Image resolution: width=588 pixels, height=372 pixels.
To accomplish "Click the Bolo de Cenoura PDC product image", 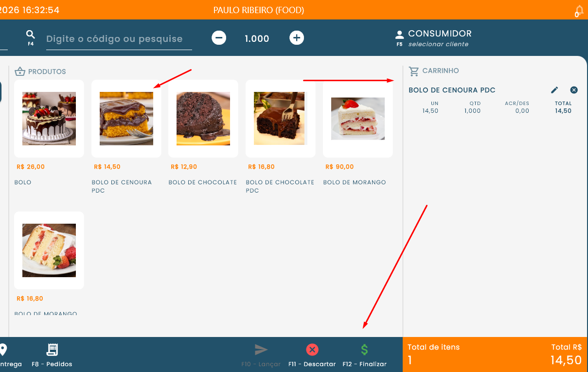I will click(126, 119).
